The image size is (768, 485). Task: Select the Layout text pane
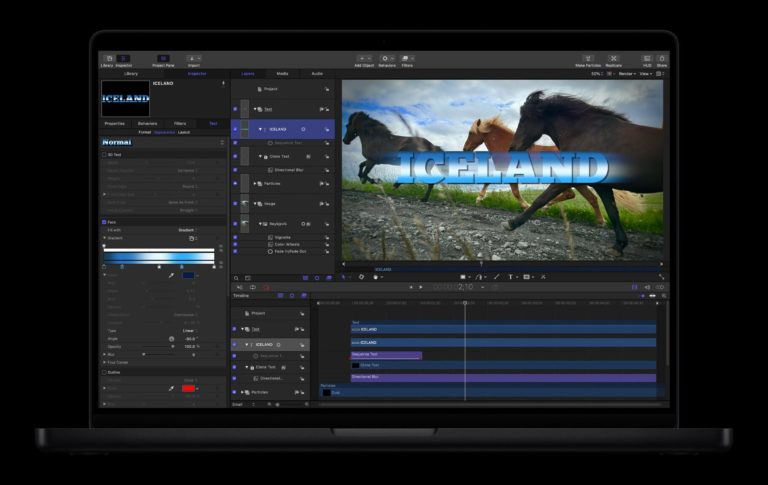(x=184, y=132)
